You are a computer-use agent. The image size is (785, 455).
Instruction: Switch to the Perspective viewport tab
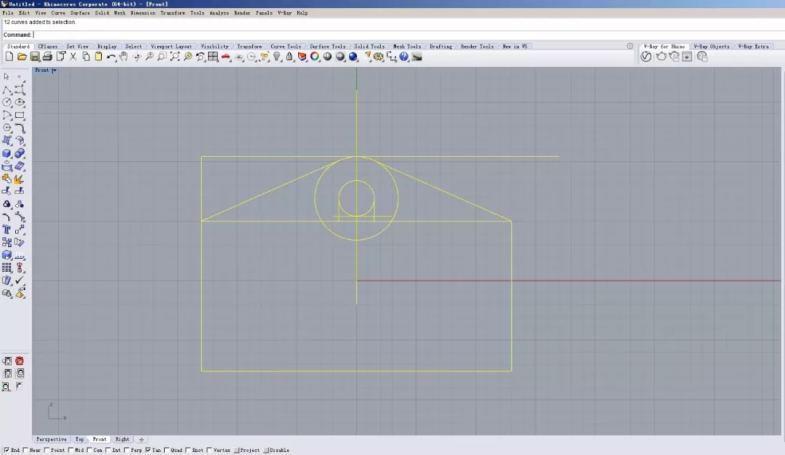51,439
